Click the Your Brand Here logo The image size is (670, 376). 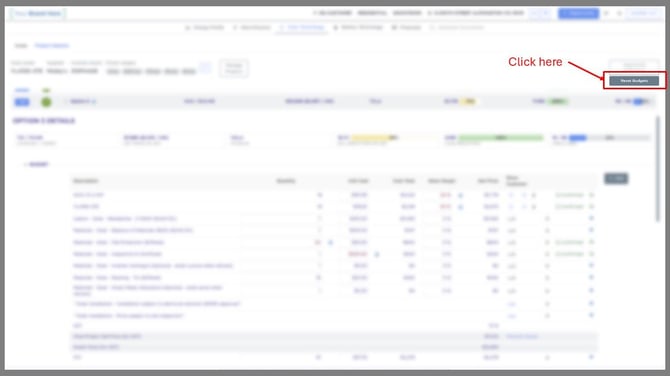(x=38, y=14)
